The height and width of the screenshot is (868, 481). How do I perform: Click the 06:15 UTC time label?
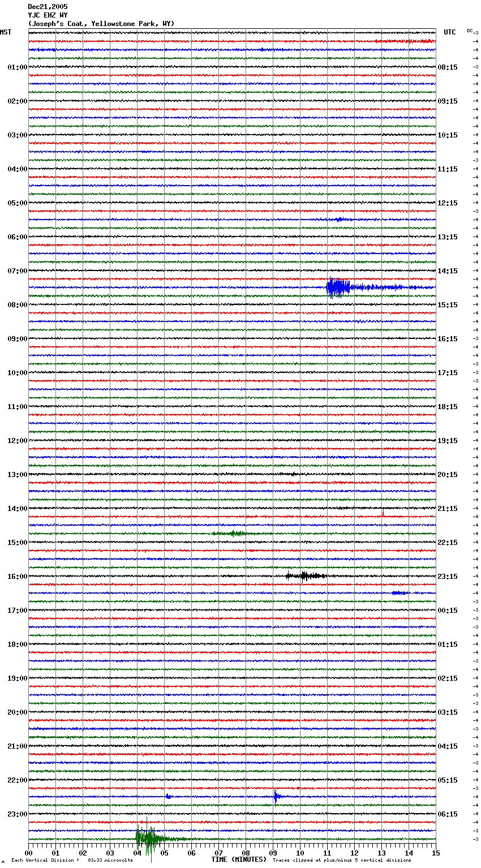click(448, 814)
